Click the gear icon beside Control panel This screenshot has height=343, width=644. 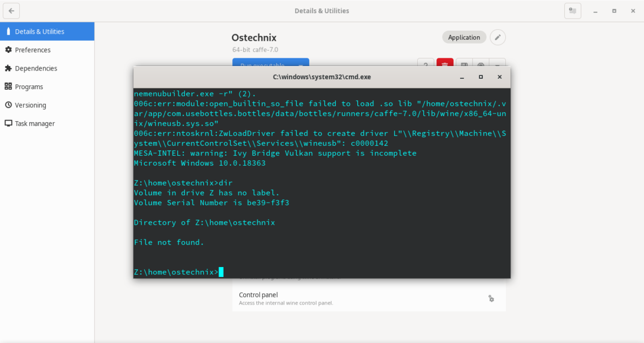[x=491, y=298]
